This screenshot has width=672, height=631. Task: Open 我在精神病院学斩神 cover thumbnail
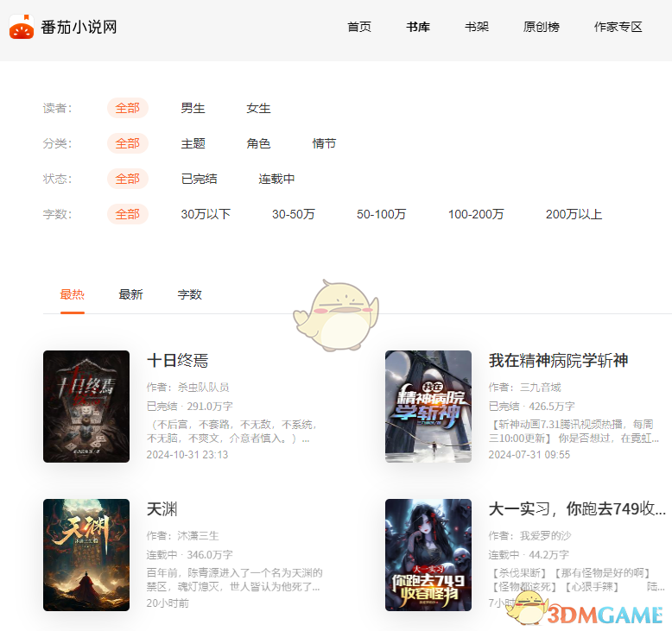[428, 407]
